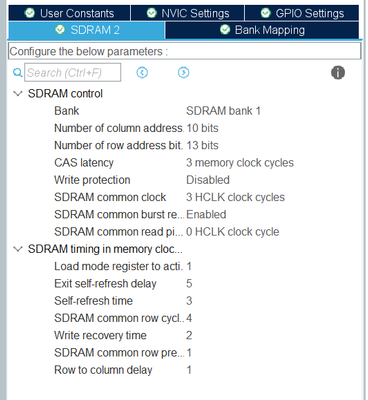Screen dimensions: 368x400
Task: Open the User Constants tab
Action: pos(69,13)
